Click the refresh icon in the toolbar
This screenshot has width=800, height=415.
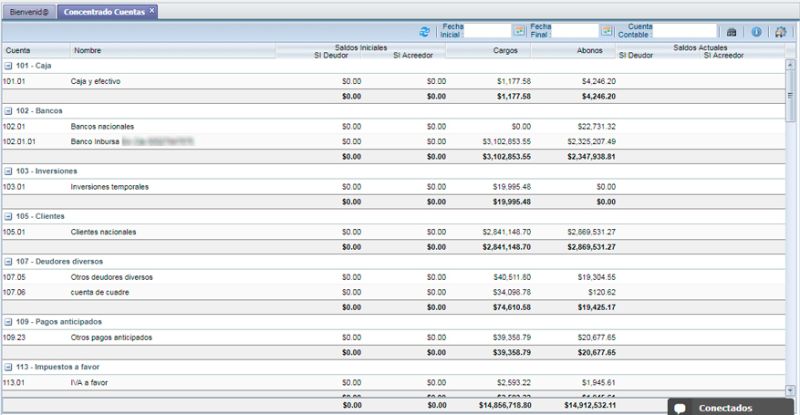[x=425, y=32]
